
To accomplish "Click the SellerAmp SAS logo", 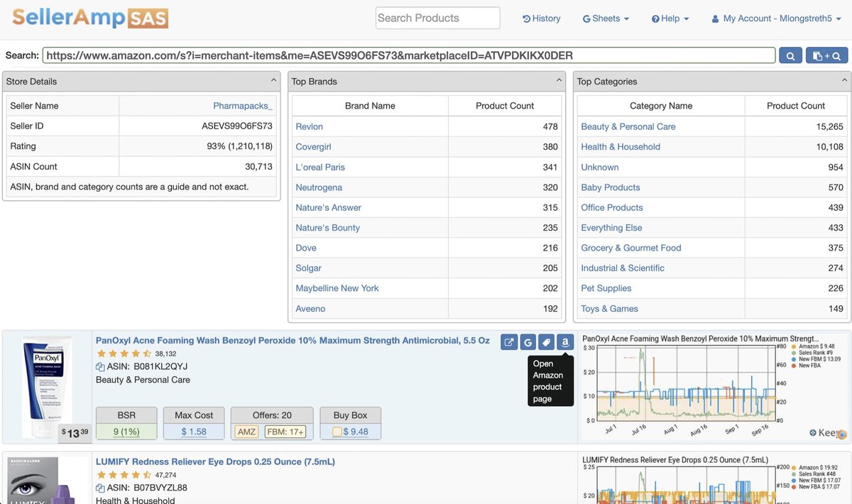I will click(x=90, y=18).
